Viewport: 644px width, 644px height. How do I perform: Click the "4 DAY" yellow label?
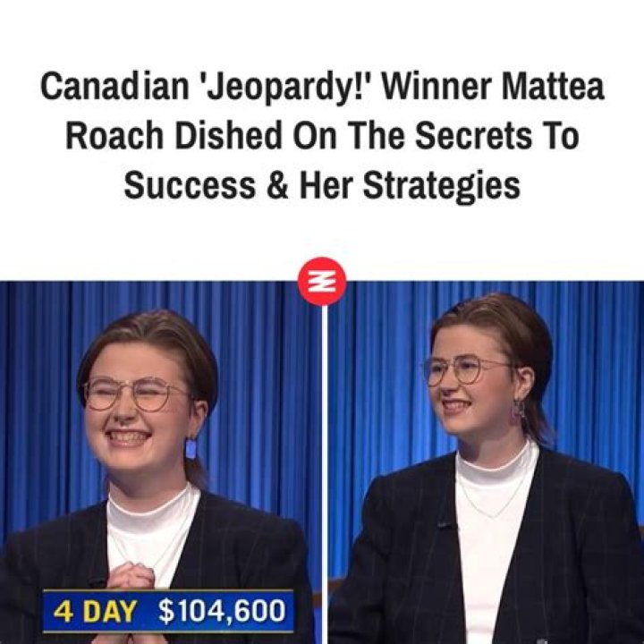click(95, 611)
